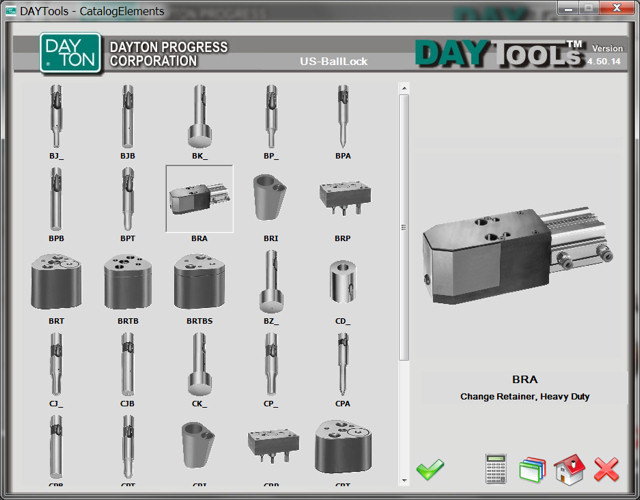The height and width of the screenshot is (500, 640).
Task: Open the calculator tool icon
Action: point(495,469)
